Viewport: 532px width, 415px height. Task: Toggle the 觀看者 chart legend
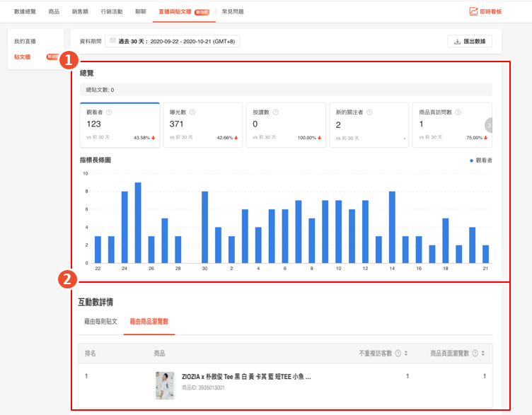click(x=481, y=160)
